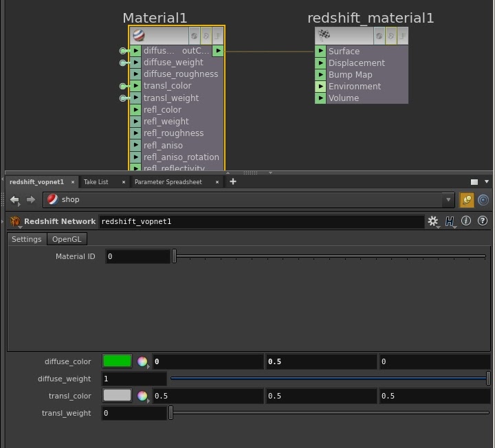495x448 pixels.
Task: Toggle the last flag on the redshift_material1 node header
Action: click(402, 36)
